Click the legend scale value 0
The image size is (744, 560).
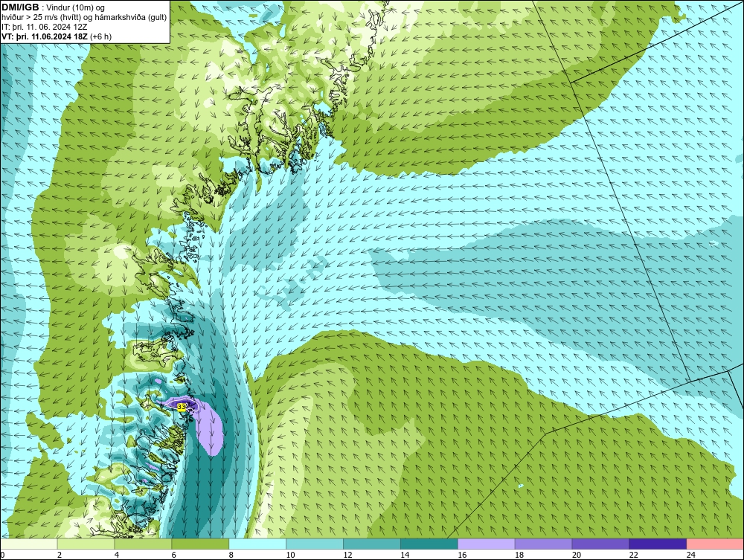coord(2,555)
